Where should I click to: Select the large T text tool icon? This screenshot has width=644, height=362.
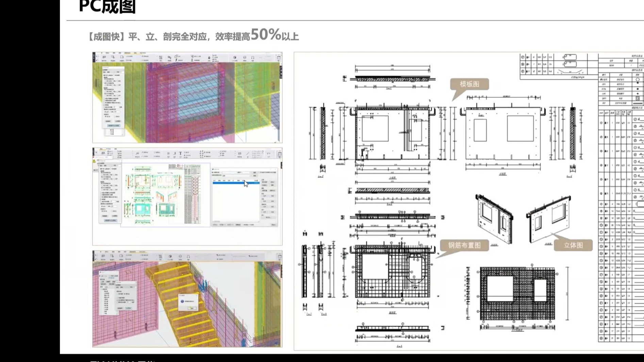(180, 153)
